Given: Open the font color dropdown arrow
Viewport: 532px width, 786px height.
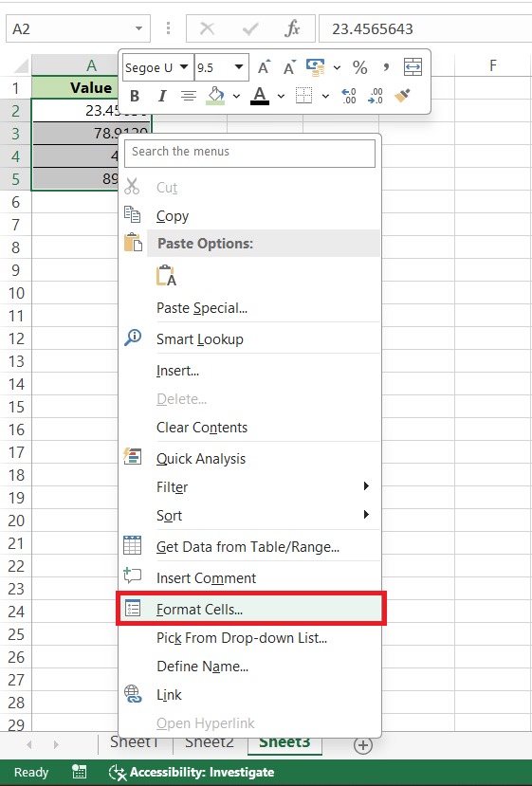Looking at the screenshot, I should pyautogui.click(x=281, y=96).
